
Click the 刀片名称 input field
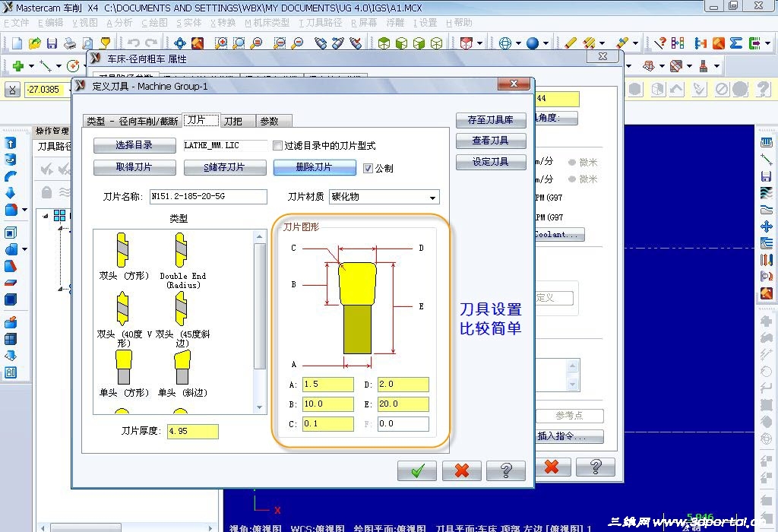pyautogui.click(x=208, y=197)
